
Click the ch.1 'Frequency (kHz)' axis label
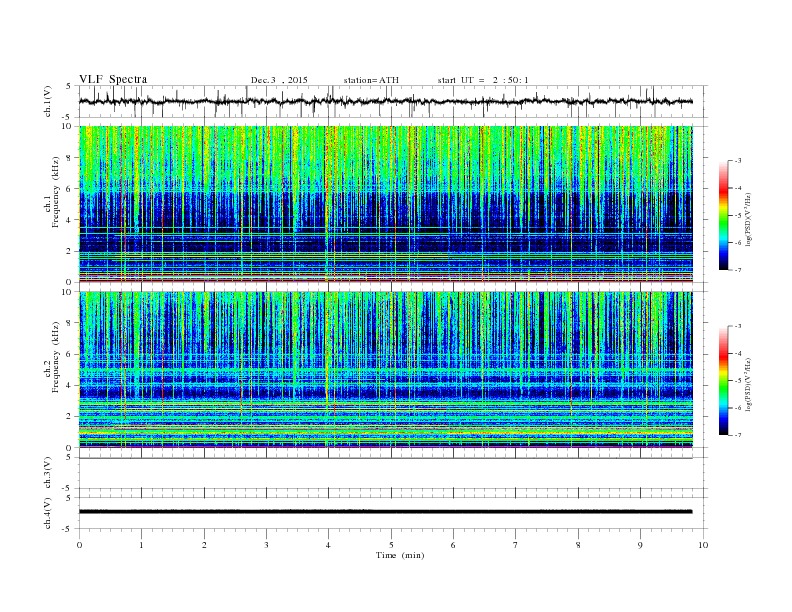tap(55, 192)
